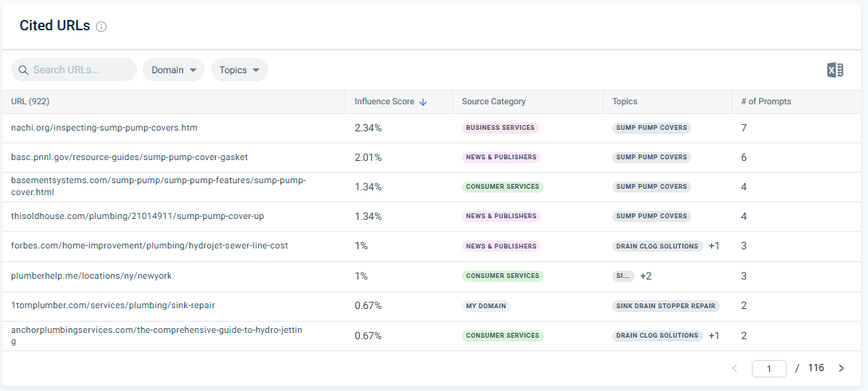Click the # of Prompts column header
The height and width of the screenshot is (391, 868).
(x=765, y=102)
